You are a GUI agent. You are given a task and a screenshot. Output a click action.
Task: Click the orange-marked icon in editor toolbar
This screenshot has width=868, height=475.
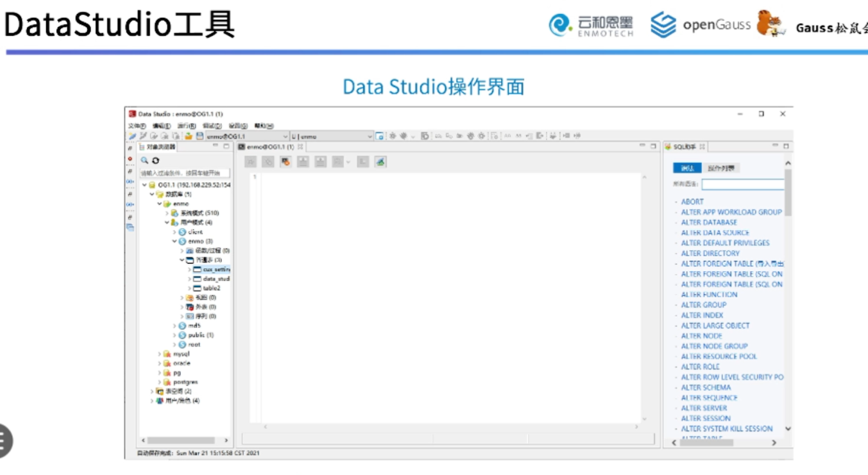click(x=285, y=162)
